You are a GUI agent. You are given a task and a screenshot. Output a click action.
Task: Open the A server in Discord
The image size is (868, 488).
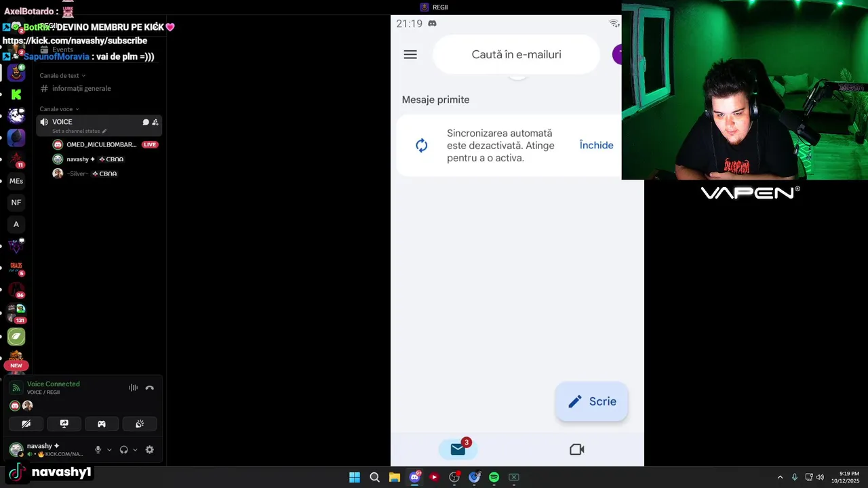[x=16, y=224]
